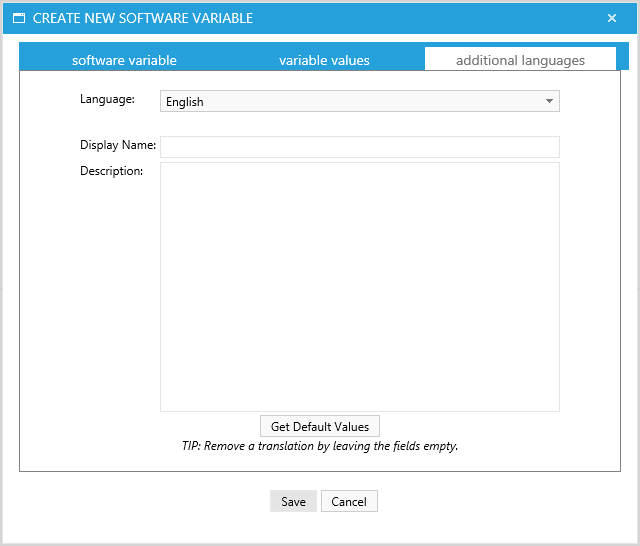640x546 pixels.
Task: Click into the Display Name text field
Action: point(359,147)
